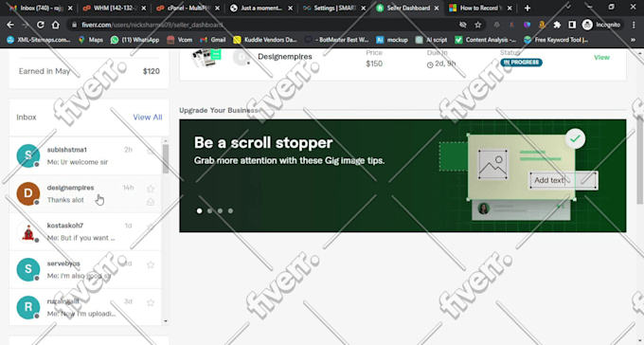Switch to the cPanel MultiPHP tab
This screenshot has height=345, width=644.
(188, 9)
